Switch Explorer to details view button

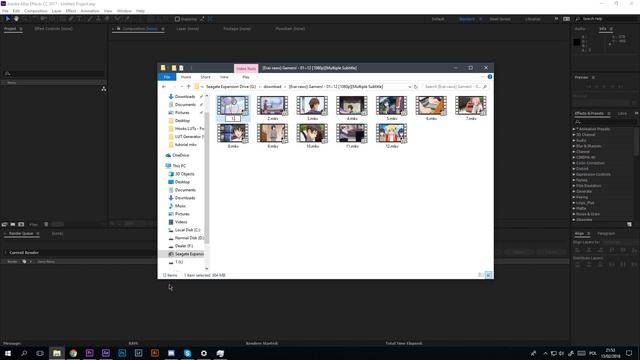pyautogui.click(x=481, y=275)
